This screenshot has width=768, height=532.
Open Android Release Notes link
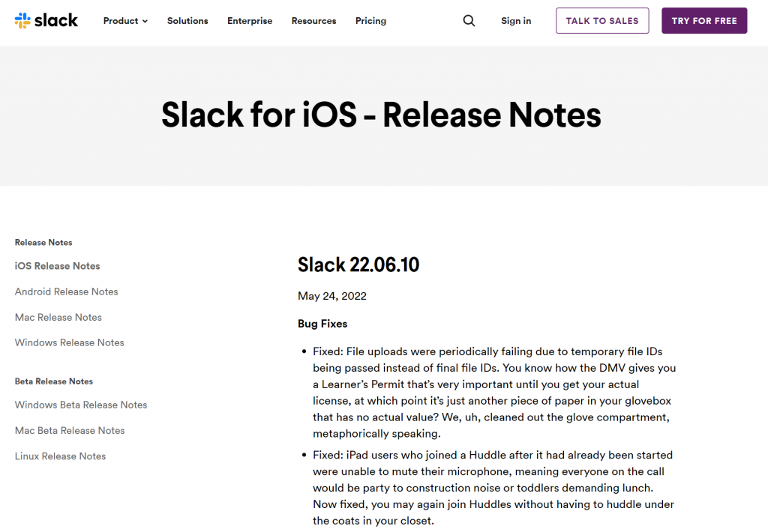(x=66, y=291)
